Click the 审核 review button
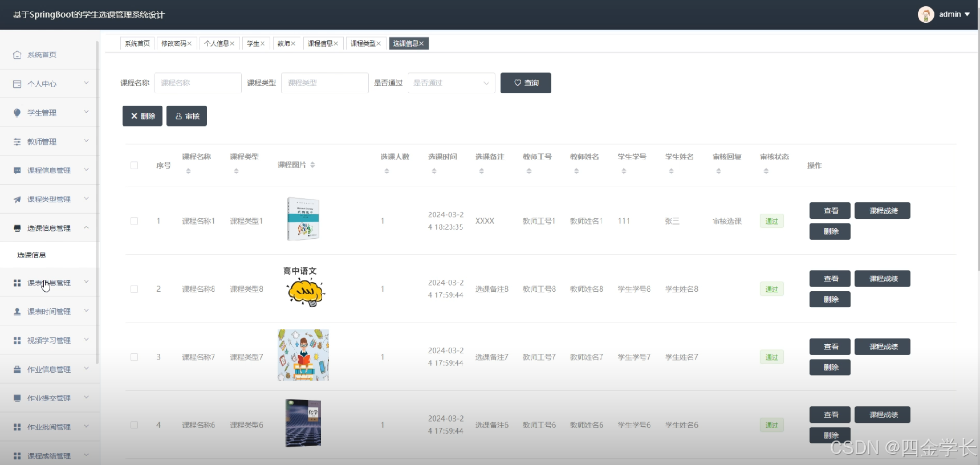 pyautogui.click(x=186, y=116)
